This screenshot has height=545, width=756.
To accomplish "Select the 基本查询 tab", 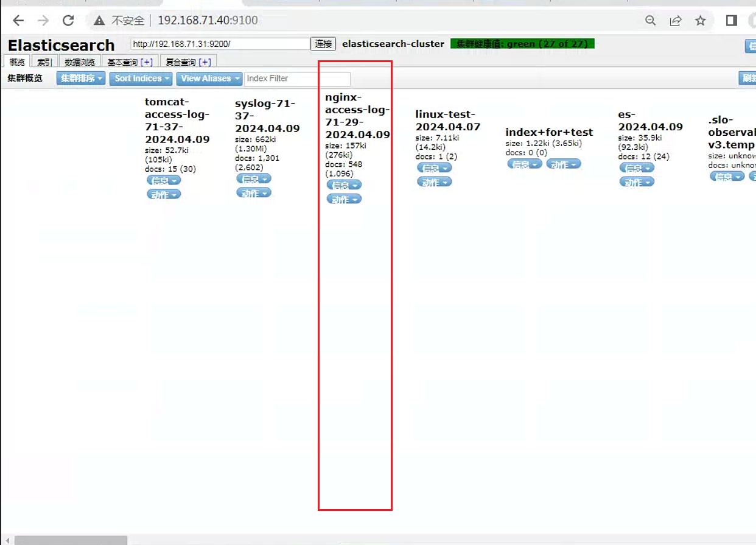I will pyautogui.click(x=122, y=62).
